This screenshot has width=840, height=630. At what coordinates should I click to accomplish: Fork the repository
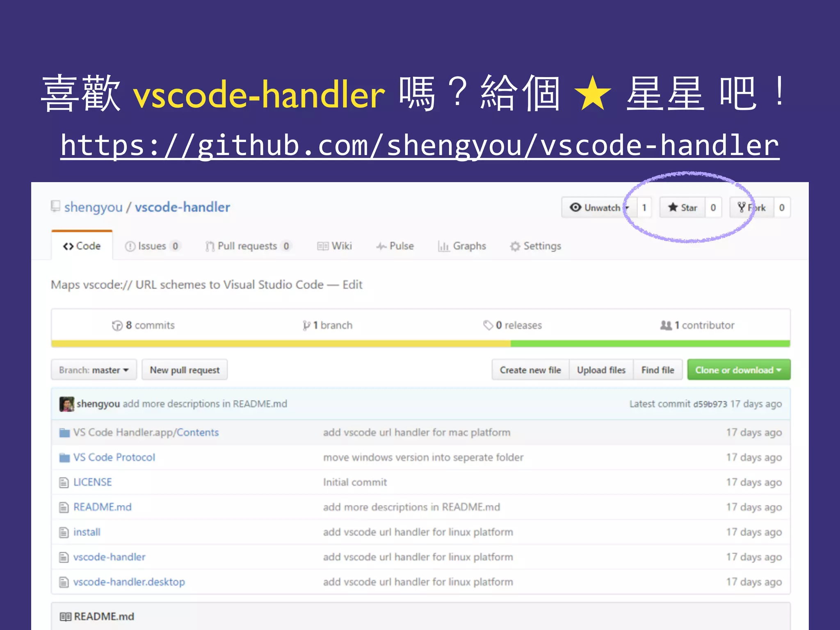point(751,208)
